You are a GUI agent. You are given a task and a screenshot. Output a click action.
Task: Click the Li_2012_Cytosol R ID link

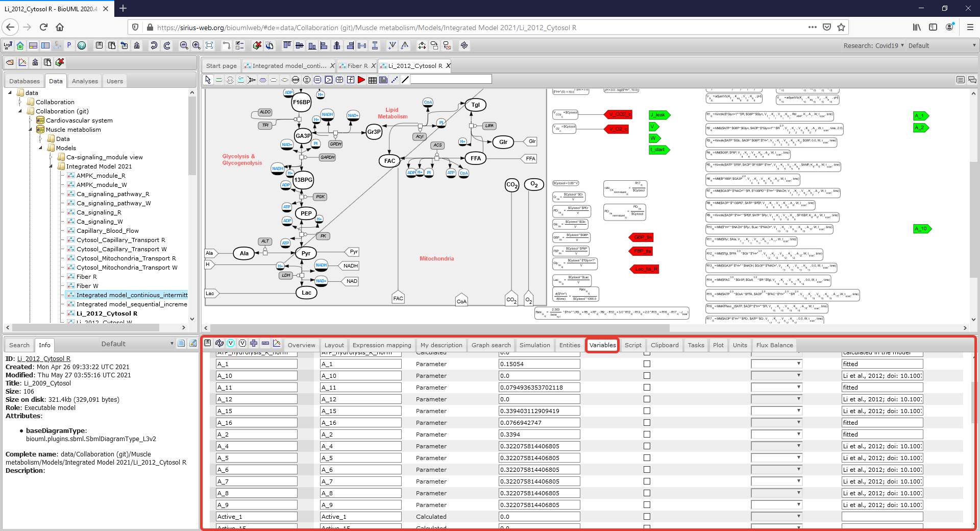44,359
